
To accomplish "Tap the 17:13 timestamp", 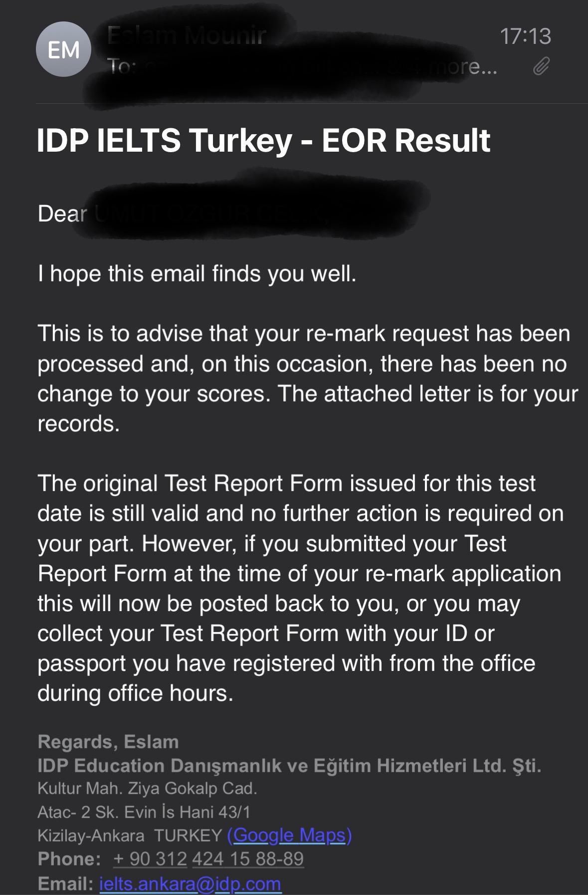I will click(x=525, y=36).
